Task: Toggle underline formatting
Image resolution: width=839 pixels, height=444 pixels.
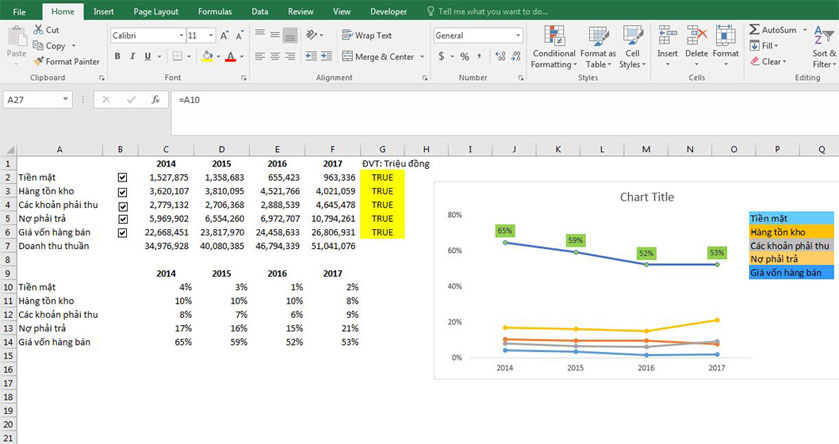Action: 148,56
